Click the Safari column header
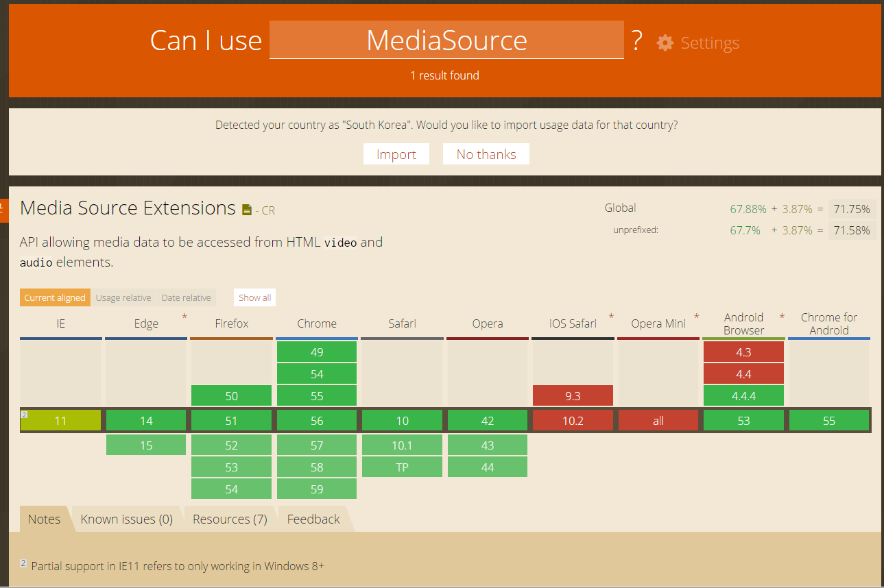This screenshot has width=884, height=588. (x=402, y=323)
